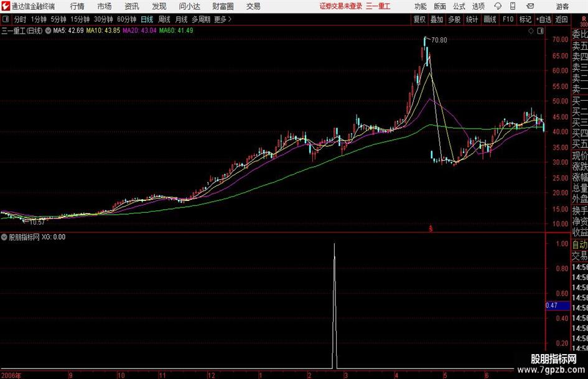The height and width of the screenshot is (379, 588).
Task: Expand the 更多 periods chevron
Action: click(x=230, y=19)
